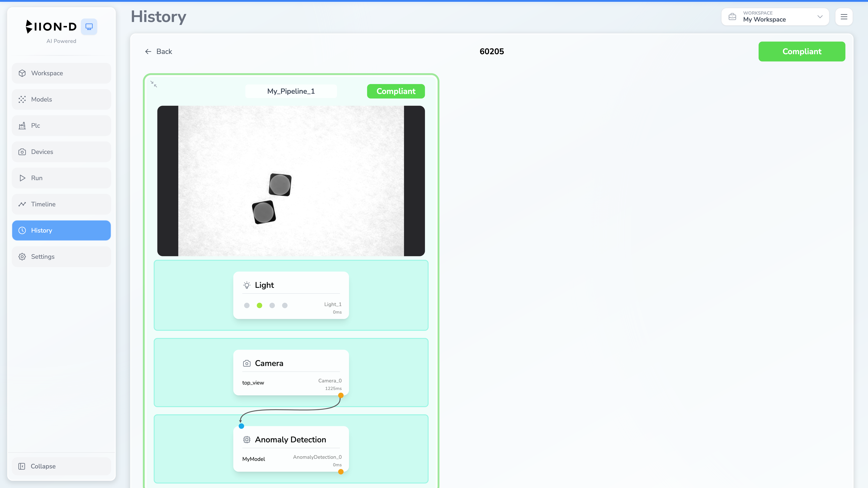Click the Settings gear icon in sidebar
The image size is (868, 488).
pos(22,257)
